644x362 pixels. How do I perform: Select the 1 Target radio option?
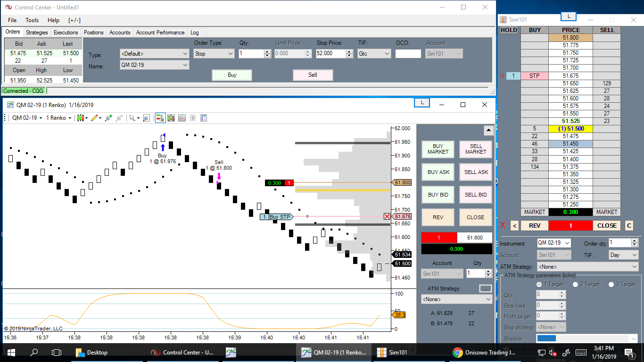point(539,284)
